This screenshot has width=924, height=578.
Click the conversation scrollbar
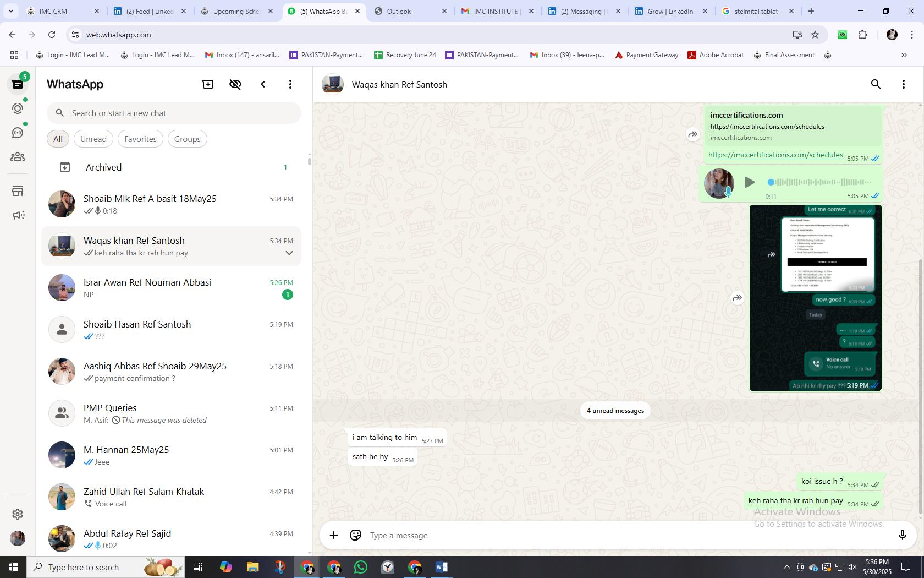(921, 385)
